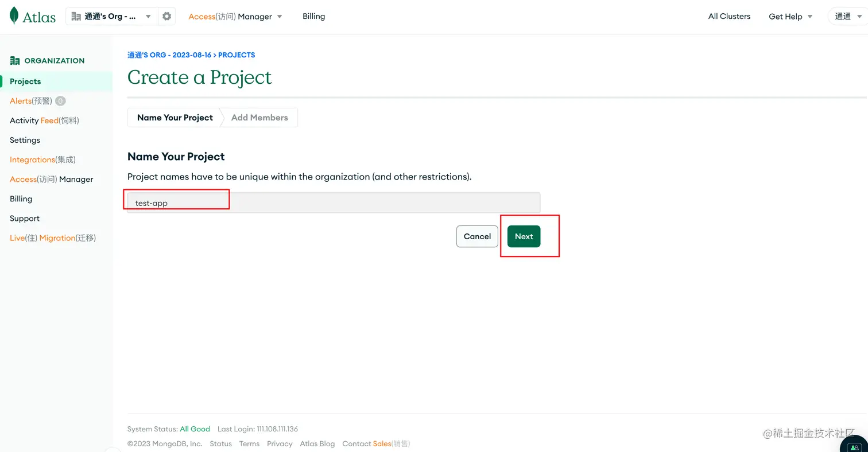
Task: Open the chat support icon at bottom right
Action: 855,446
